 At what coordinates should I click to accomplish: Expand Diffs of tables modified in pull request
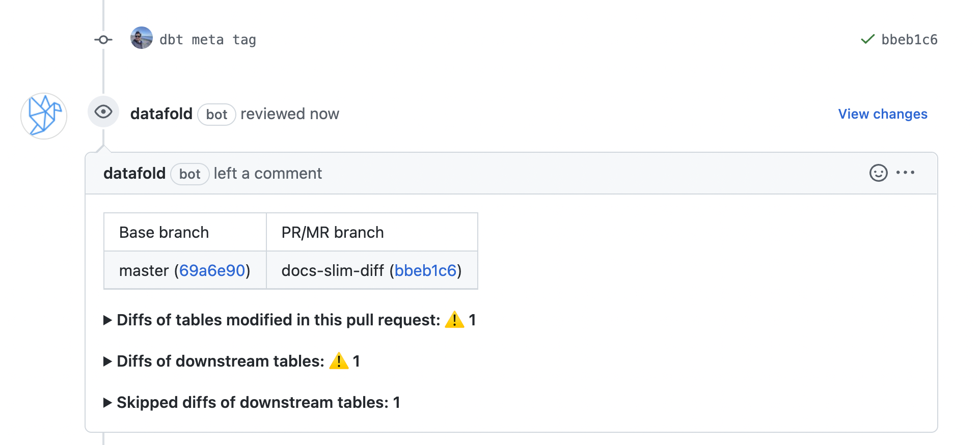pos(289,320)
